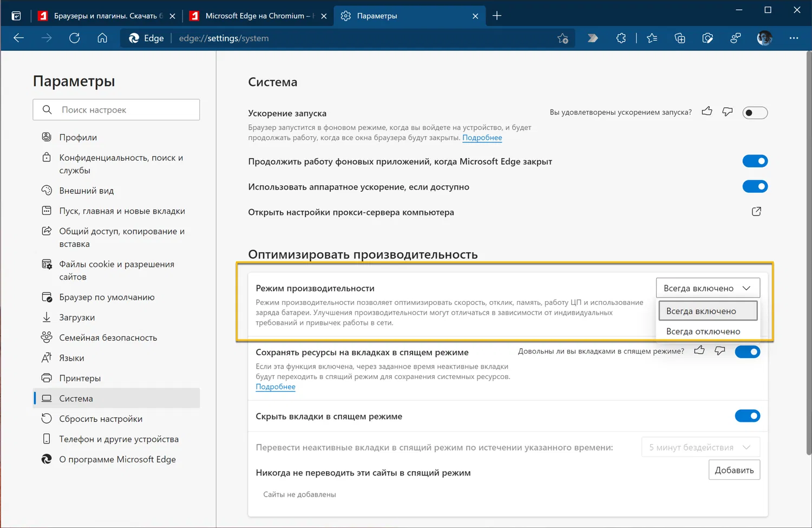This screenshot has height=528, width=812.
Task: Focus the "Поиск настроек" search field
Action: tap(116, 110)
